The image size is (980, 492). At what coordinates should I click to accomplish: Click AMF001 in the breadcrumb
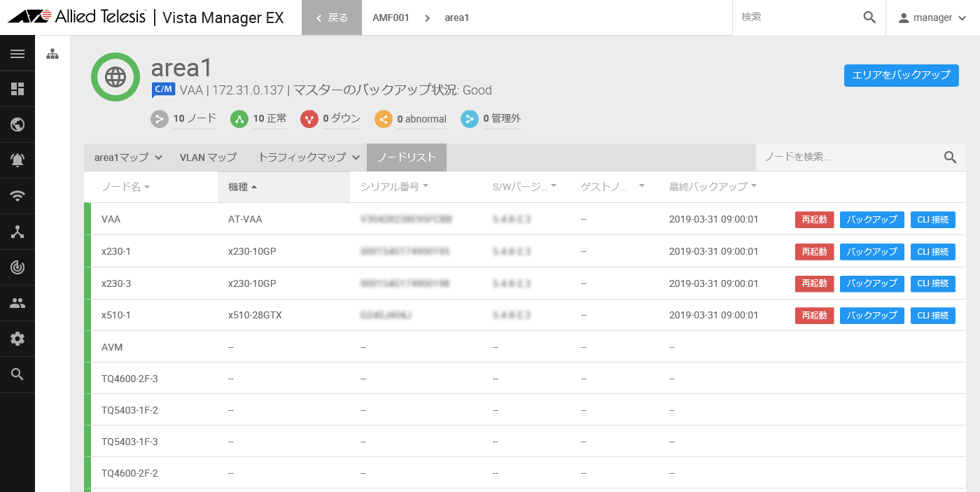coord(391,17)
